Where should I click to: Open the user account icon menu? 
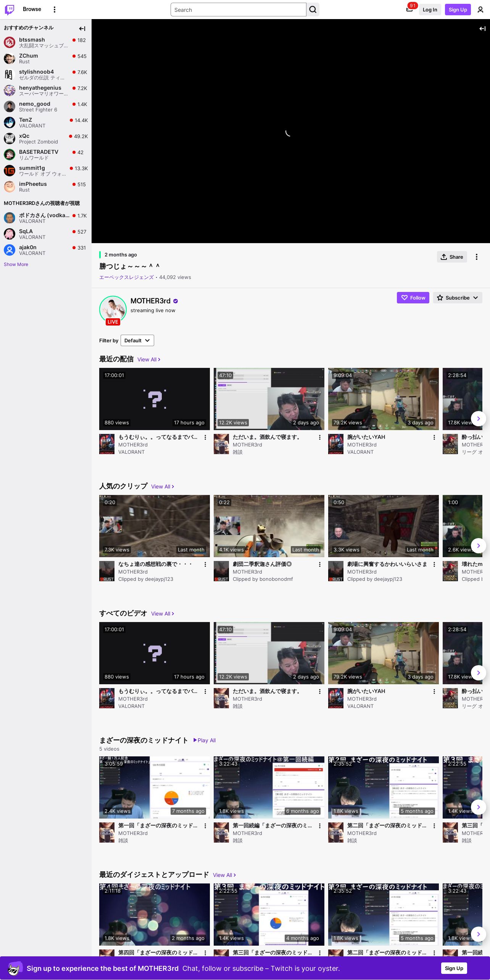480,10
